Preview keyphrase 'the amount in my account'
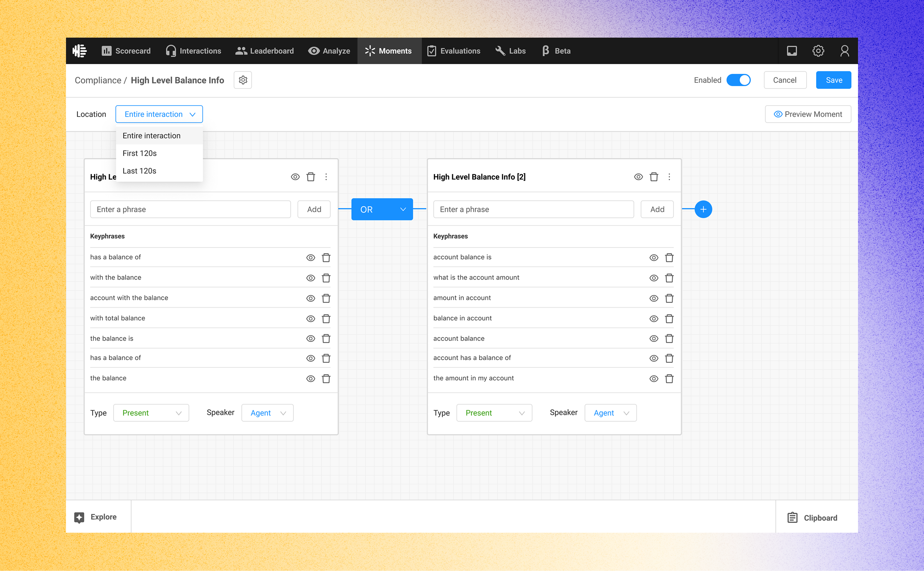The image size is (924, 571). point(654,378)
